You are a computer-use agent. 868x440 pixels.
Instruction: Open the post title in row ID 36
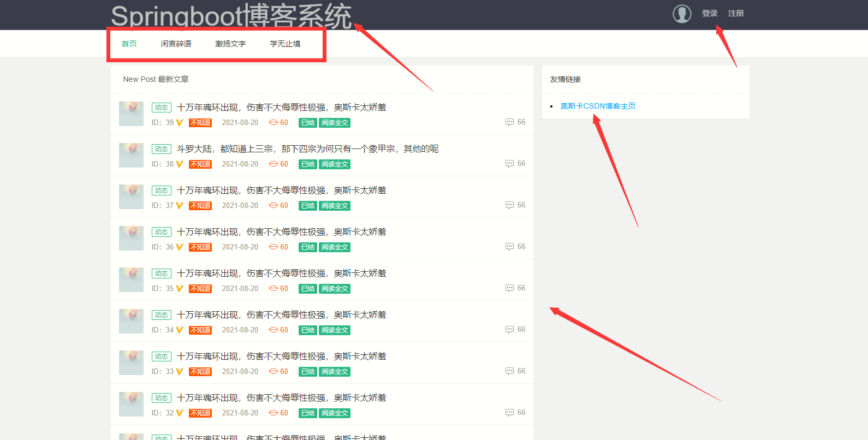tap(281, 232)
